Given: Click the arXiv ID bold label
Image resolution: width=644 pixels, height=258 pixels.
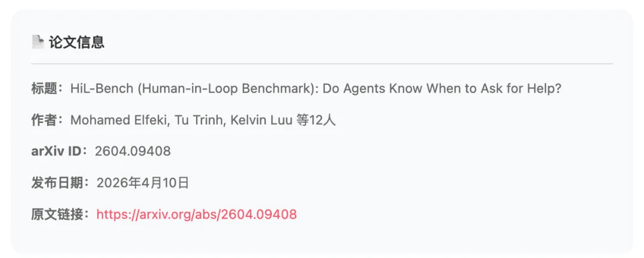Looking at the screenshot, I should [58, 151].
